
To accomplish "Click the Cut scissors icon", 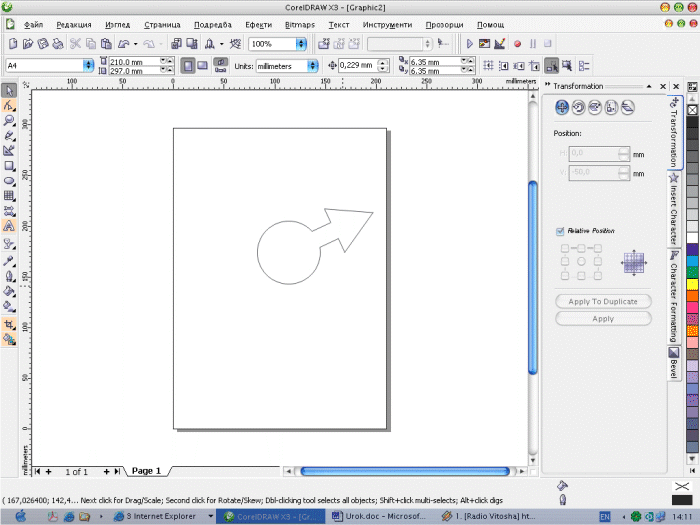I will click(75, 44).
